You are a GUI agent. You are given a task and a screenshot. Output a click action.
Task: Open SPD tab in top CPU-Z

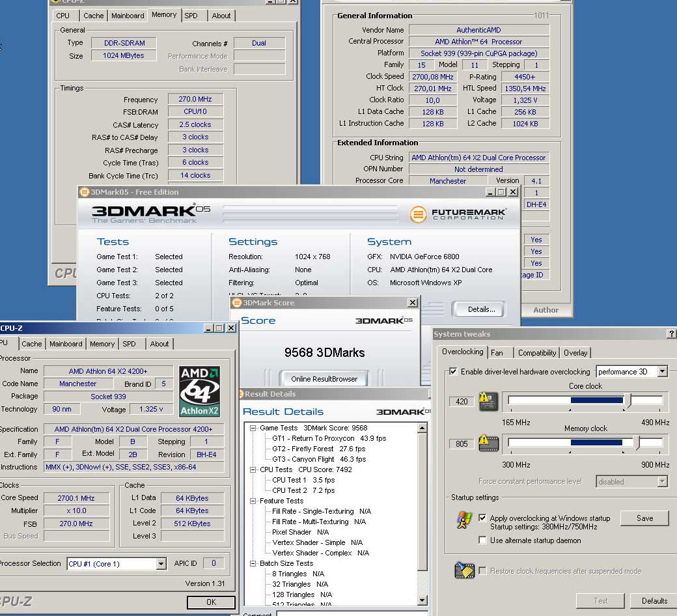tap(191, 16)
